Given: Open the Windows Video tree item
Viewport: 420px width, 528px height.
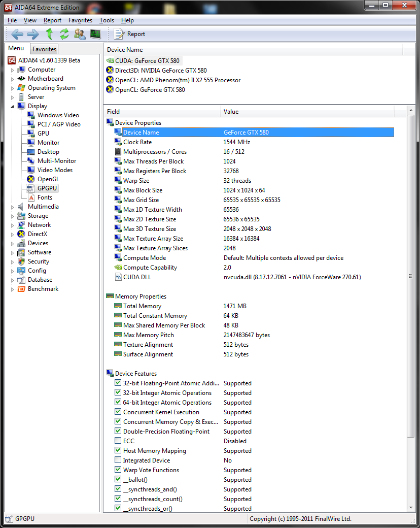Looking at the screenshot, I should (x=58, y=115).
